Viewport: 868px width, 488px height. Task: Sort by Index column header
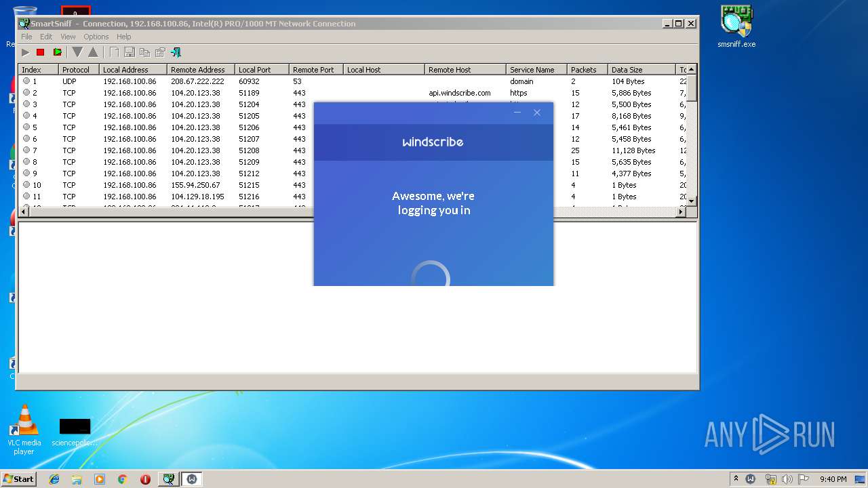pos(39,70)
